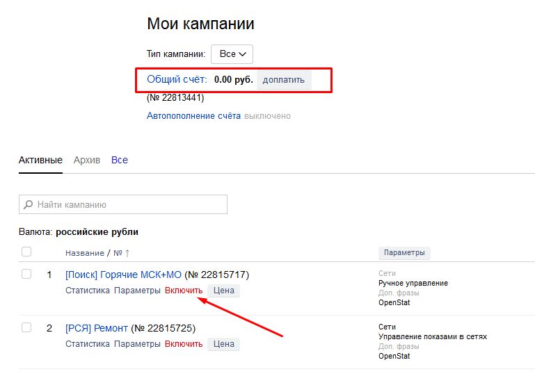Click Включить for Горячие МСК+МО campaign
Image resolution: width=535 pixels, height=392 pixels.
click(x=184, y=291)
